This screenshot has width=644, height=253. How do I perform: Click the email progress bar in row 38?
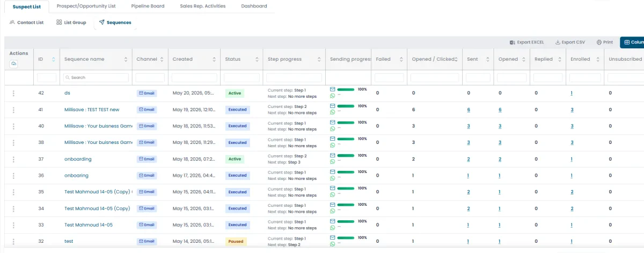[346, 139]
